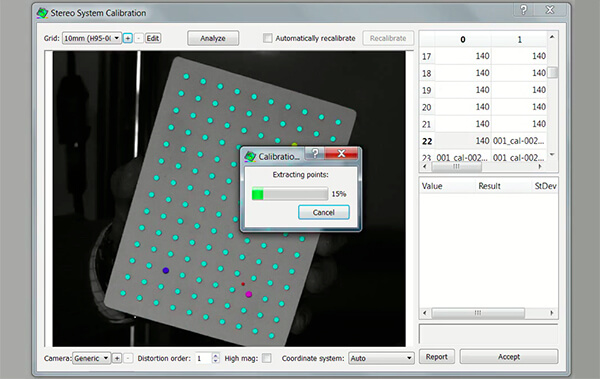
Task: Select row 22 header in table
Action: (427, 141)
